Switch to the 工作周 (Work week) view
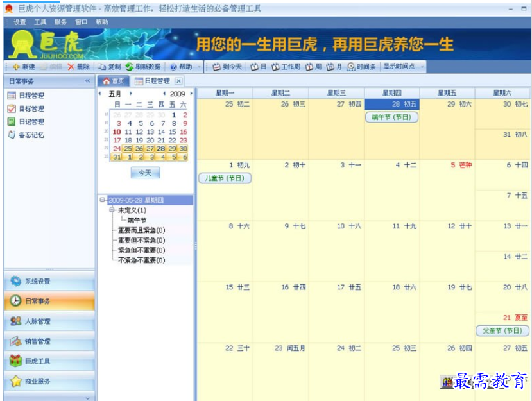 (286, 67)
